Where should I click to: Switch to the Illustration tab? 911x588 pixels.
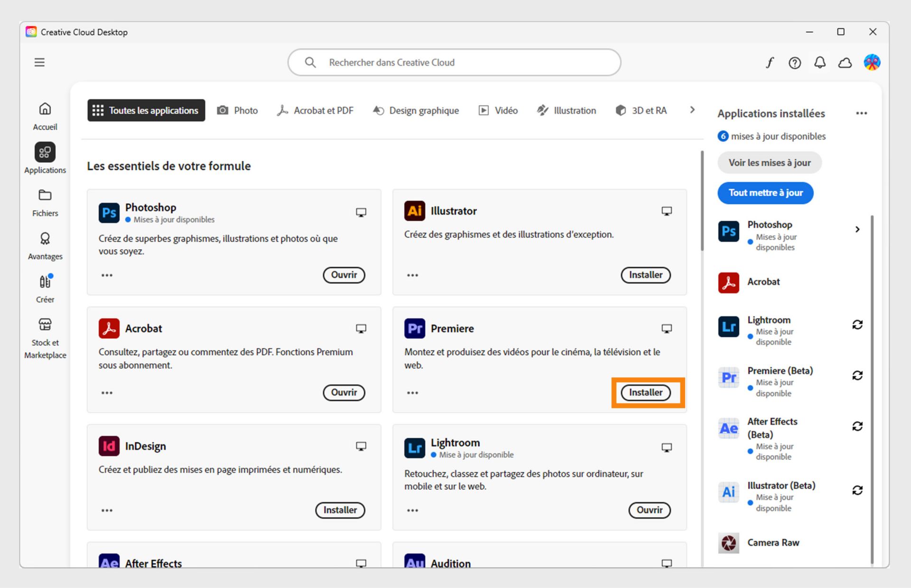566,110
